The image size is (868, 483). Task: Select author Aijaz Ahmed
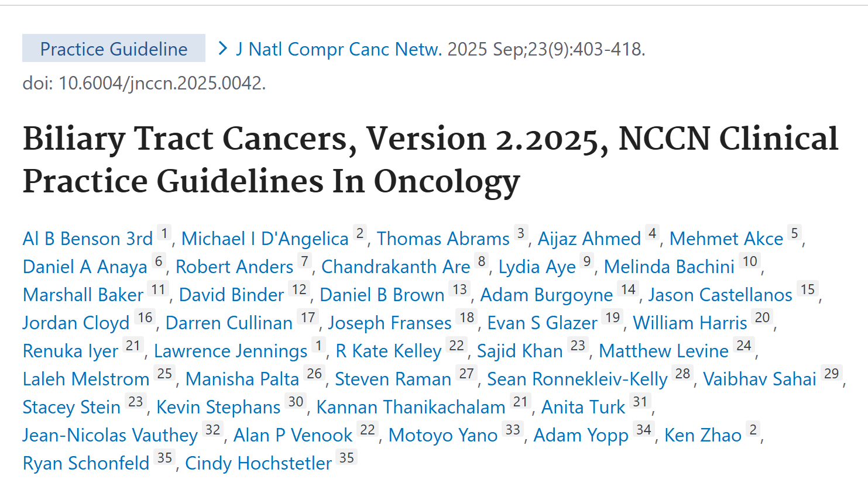click(589, 239)
